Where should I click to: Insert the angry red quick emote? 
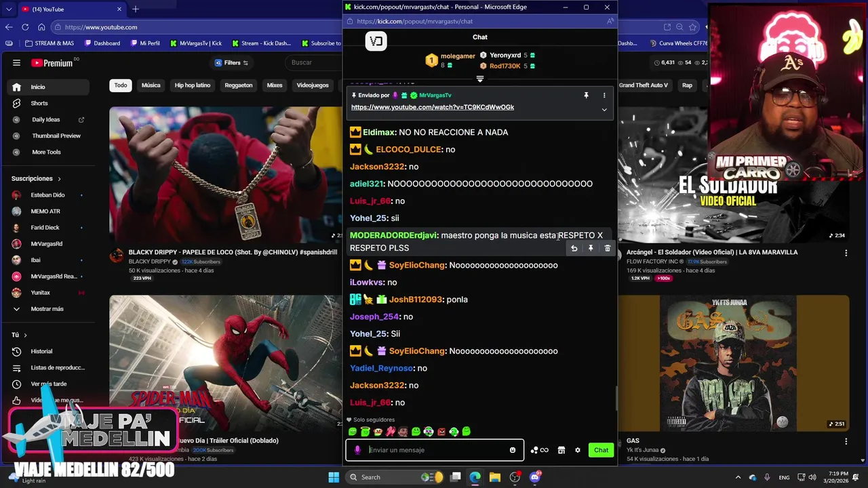click(441, 432)
